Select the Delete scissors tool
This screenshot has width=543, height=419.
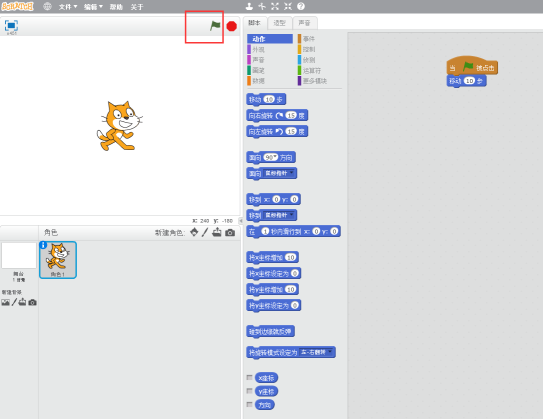click(x=262, y=6)
